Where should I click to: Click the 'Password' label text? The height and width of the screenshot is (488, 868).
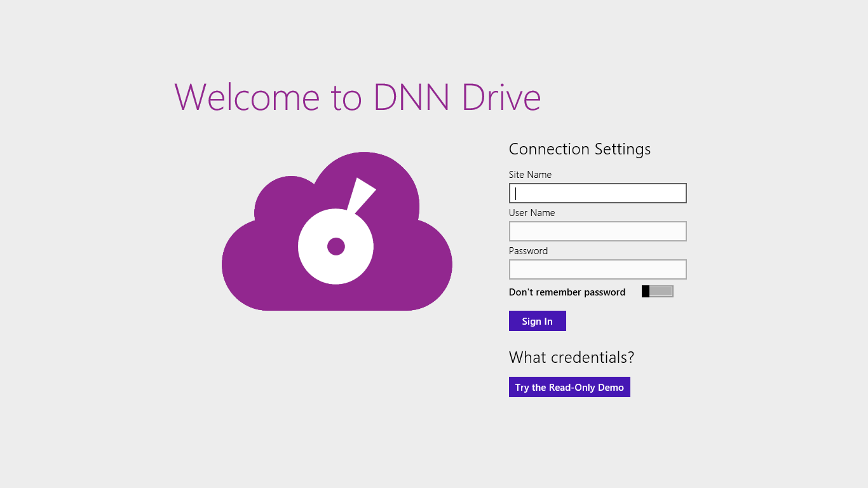pyautogui.click(x=529, y=251)
